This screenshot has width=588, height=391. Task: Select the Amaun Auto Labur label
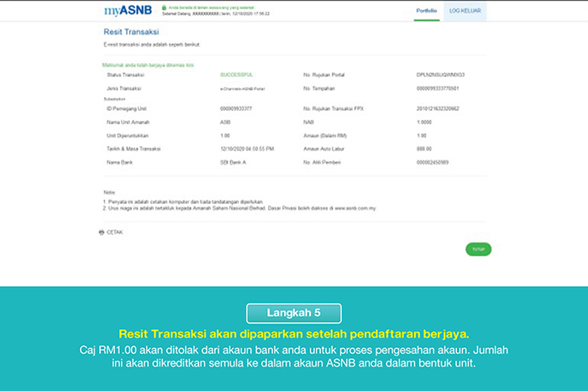pos(323,149)
